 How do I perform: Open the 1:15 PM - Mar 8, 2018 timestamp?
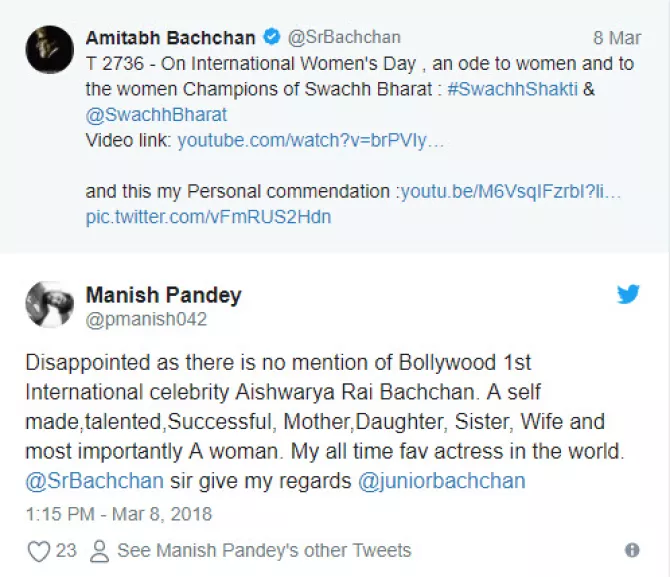pos(117,514)
